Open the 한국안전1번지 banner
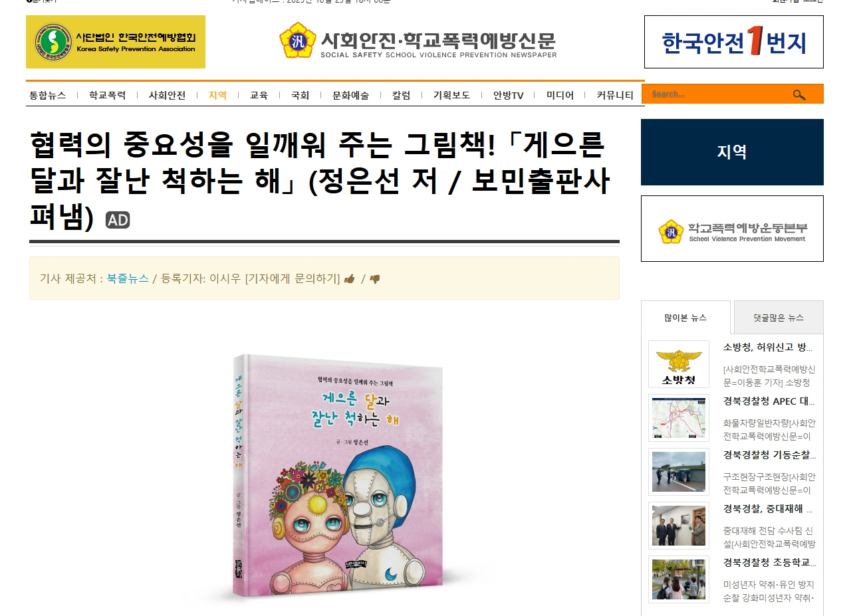 [733, 42]
